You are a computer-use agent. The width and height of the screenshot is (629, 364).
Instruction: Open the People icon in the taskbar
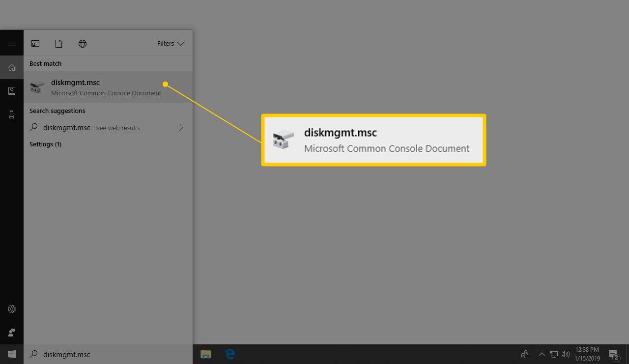coord(524,354)
